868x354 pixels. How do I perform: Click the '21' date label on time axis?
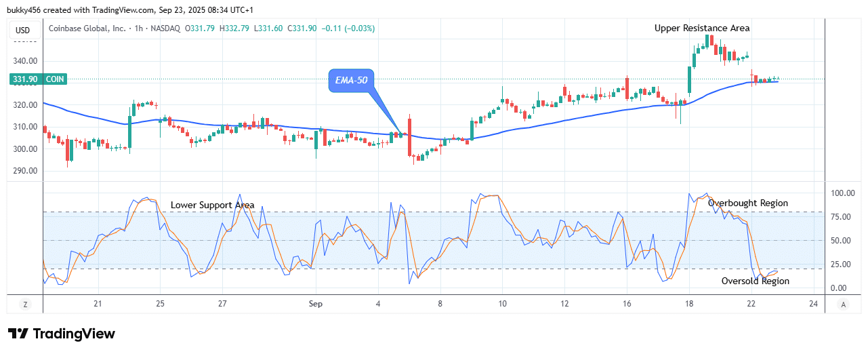tap(98, 304)
